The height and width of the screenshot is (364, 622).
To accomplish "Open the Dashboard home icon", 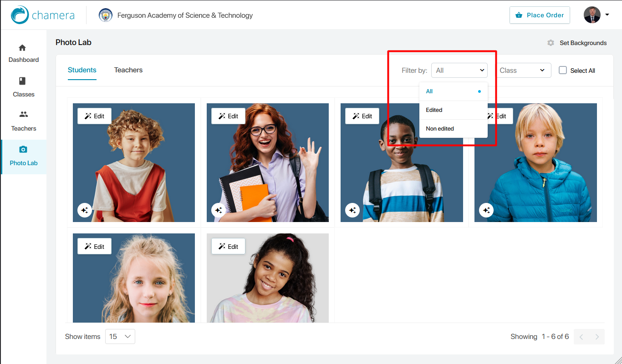I will pyautogui.click(x=22, y=48).
